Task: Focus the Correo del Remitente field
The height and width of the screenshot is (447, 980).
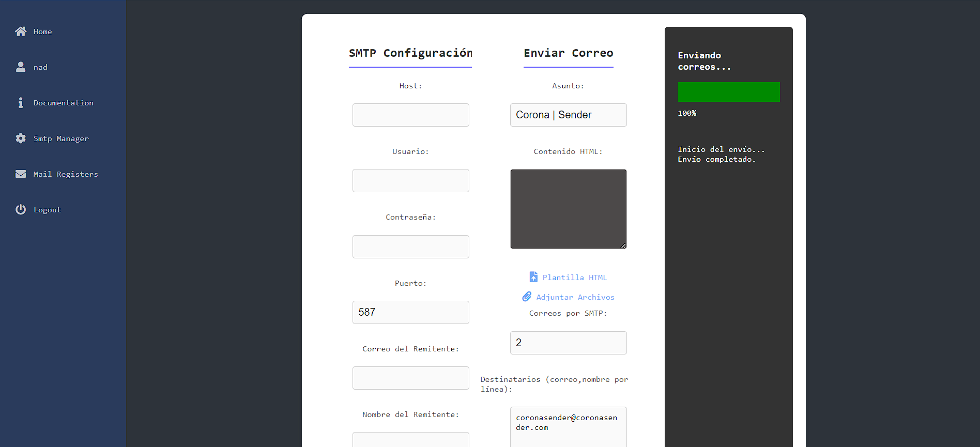Action: tap(411, 378)
